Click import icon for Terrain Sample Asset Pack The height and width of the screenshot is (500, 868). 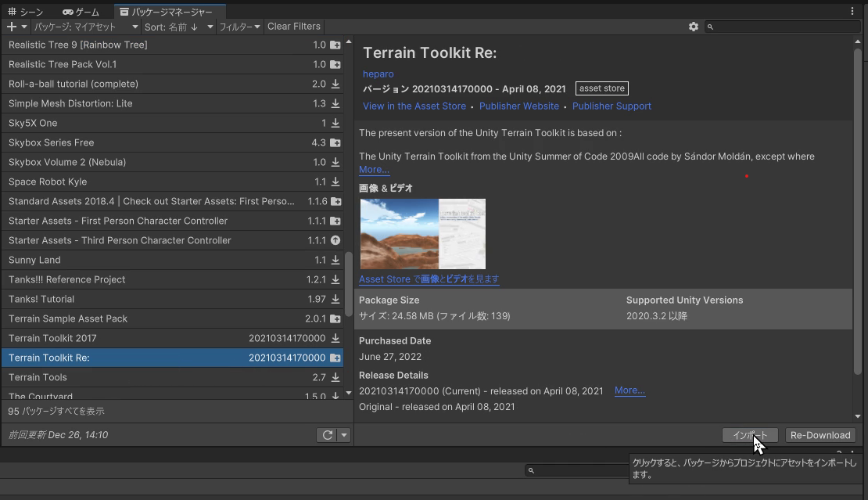point(335,319)
